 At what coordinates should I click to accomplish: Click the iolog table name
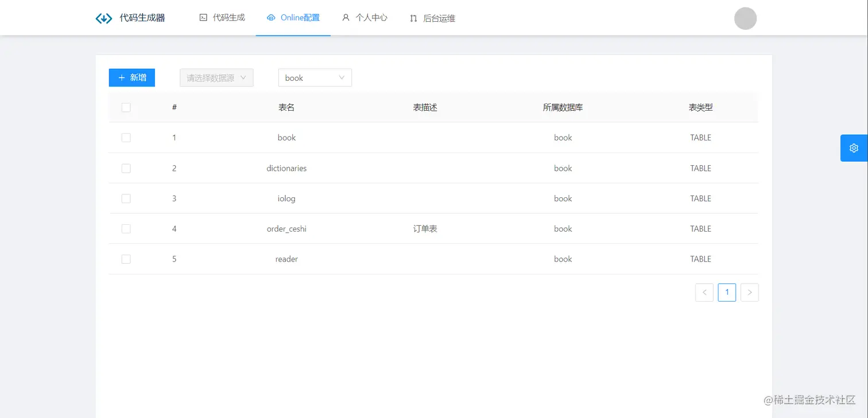pos(286,198)
